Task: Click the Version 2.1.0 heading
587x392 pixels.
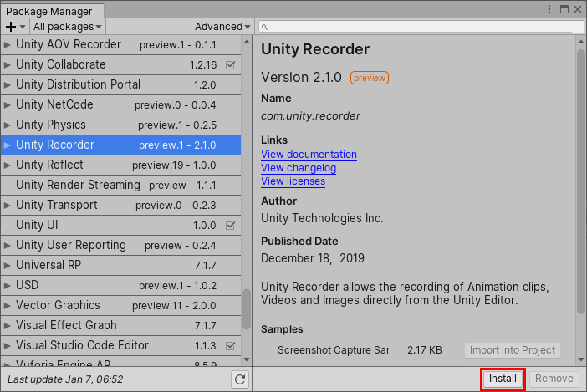Action: [301, 78]
